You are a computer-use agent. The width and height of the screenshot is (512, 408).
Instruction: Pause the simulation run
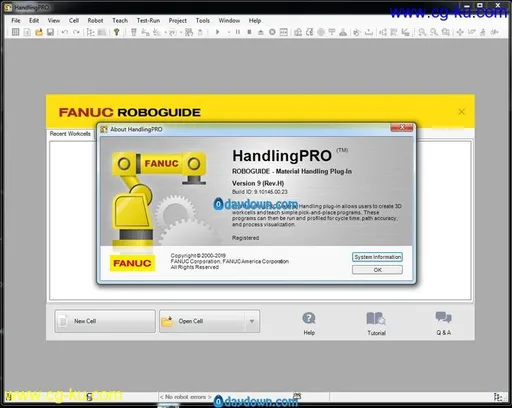pyautogui.click(x=238, y=32)
